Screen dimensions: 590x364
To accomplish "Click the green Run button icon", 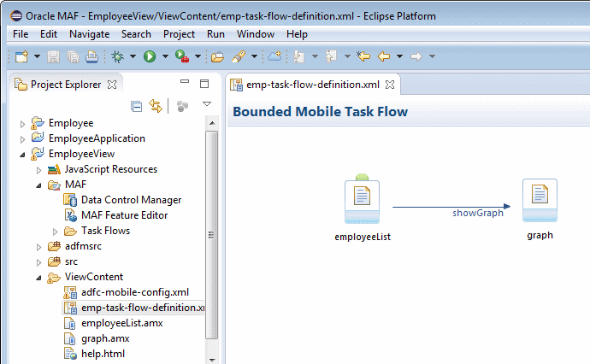I will click(x=150, y=56).
